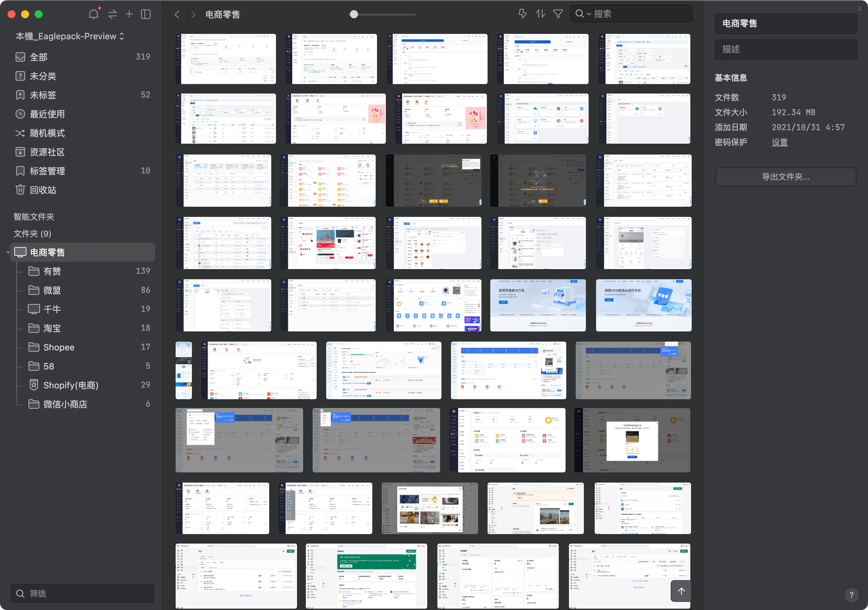868x610 pixels.
Task: Click the 筛选 filter input field
Action: [82, 593]
